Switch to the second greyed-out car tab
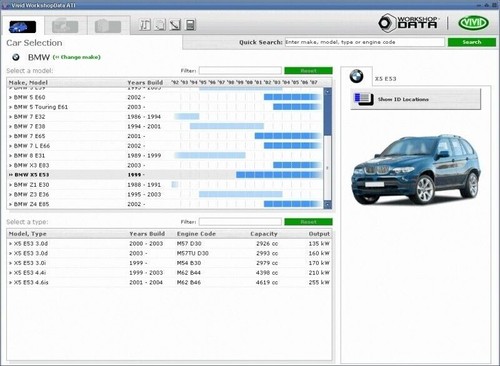This screenshot has width=500, height=366. [x=108, y=26]
